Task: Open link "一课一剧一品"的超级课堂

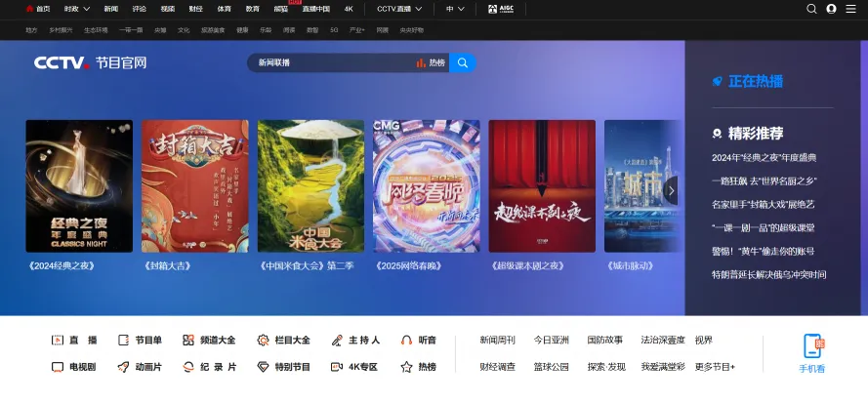Action: 764,227
